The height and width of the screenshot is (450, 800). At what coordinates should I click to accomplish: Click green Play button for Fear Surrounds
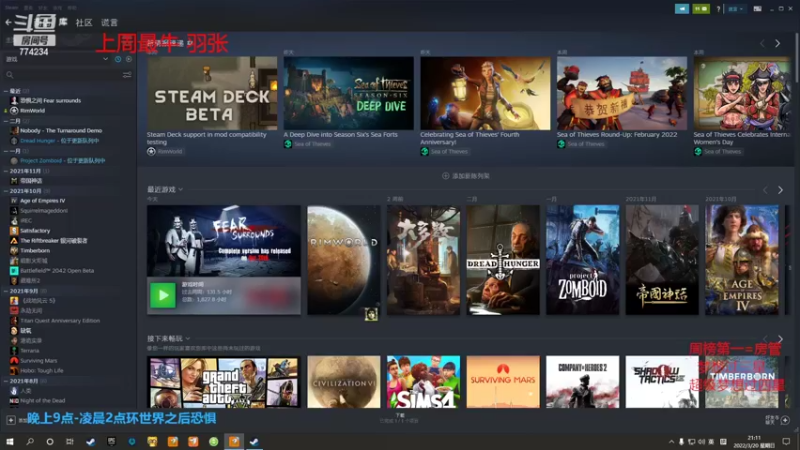click(x=163, y=295)
